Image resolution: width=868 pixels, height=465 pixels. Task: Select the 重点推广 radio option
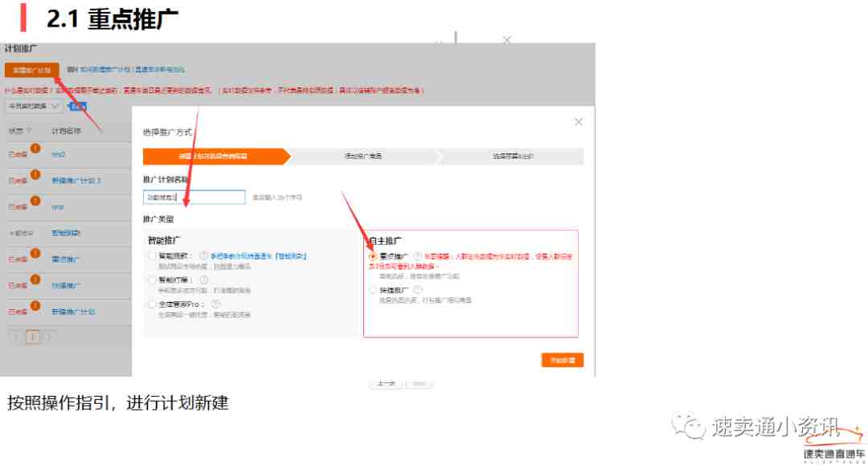coord(372,256)
